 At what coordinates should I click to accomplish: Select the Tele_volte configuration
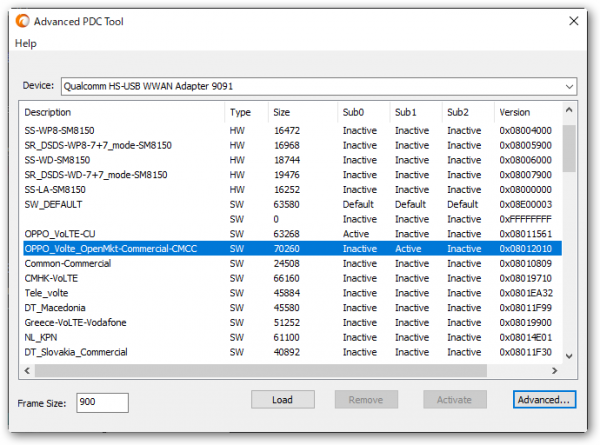tap(292, 293)
